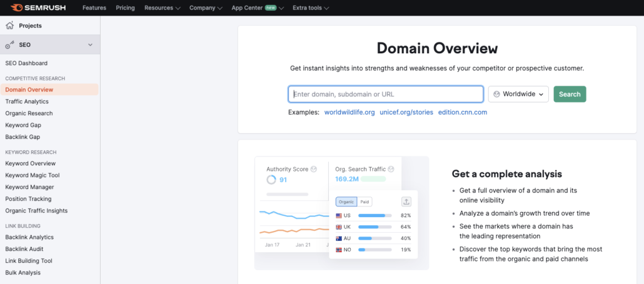Open Bulk Analysis
The height and width of the screenshot is (284, 644).
(x=23, y=273)
